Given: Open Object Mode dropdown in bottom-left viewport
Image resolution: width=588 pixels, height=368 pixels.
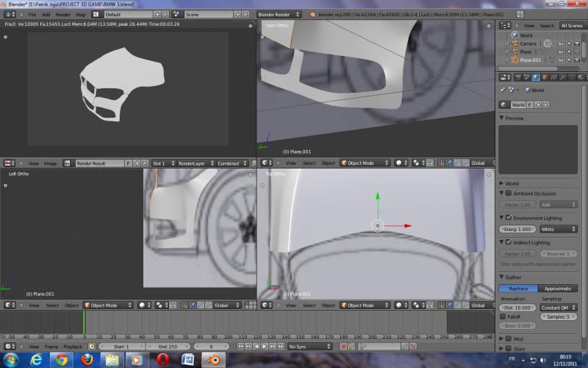Looking at the screenshot, I should coord(108,305).
